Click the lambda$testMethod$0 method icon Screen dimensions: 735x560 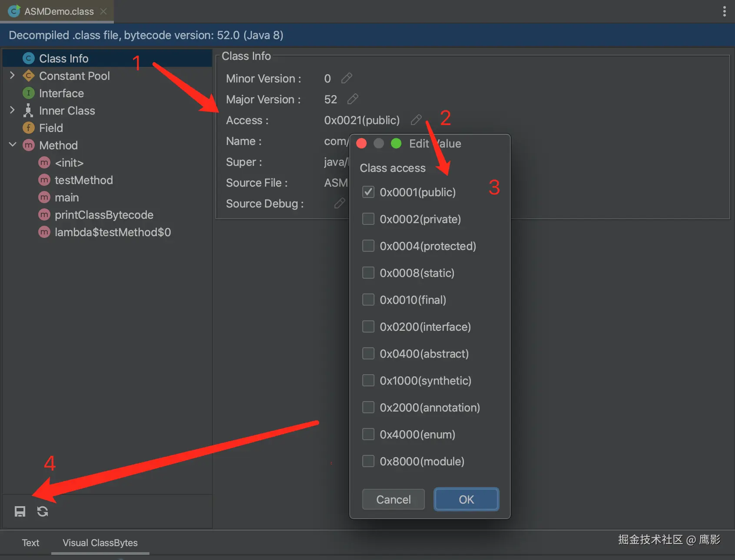[x=44, y=232]
